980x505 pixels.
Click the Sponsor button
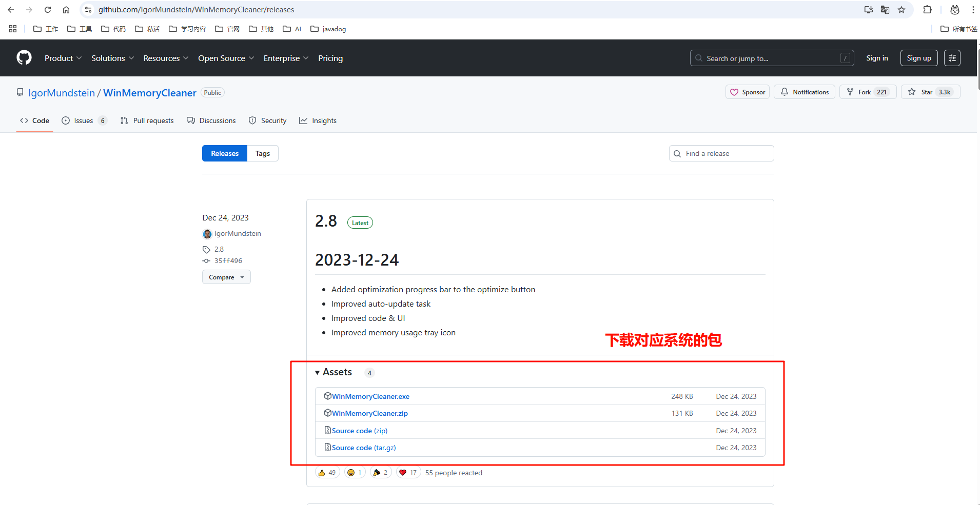[748, 92]
